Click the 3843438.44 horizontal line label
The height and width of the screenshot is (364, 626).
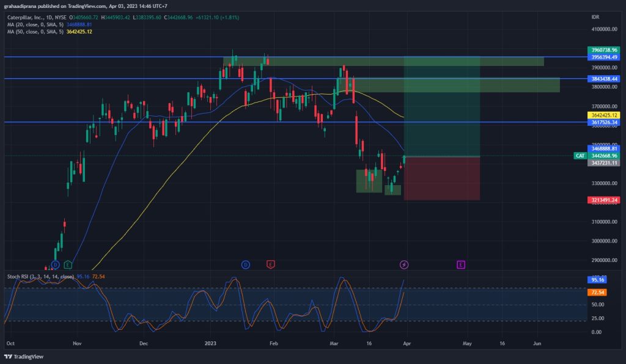pos(603,79)
